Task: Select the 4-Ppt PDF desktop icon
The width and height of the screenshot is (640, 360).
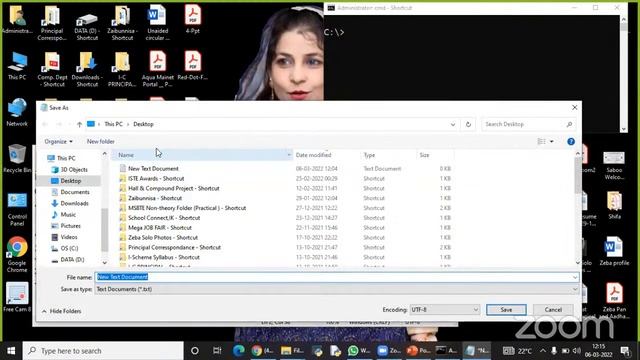Action: pyautogui.click(x=193, y=19)
